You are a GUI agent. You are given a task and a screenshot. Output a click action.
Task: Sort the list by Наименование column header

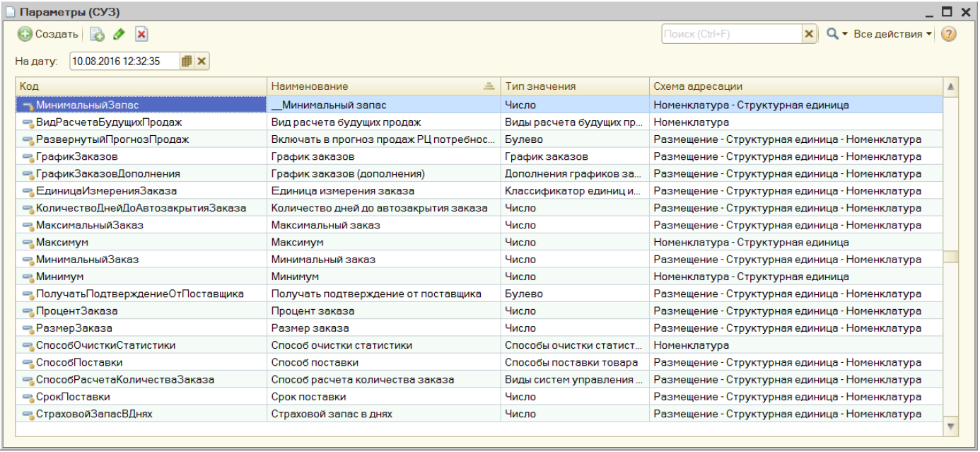383,86
